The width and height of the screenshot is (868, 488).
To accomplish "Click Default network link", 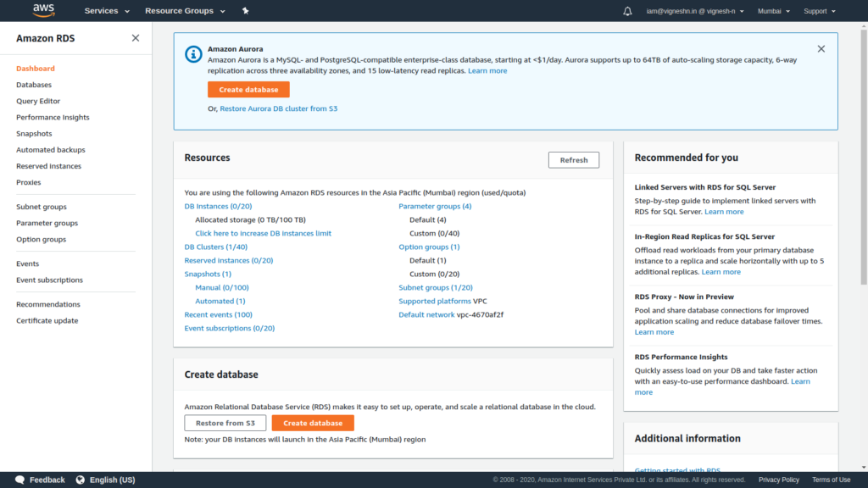I will 426,315.
